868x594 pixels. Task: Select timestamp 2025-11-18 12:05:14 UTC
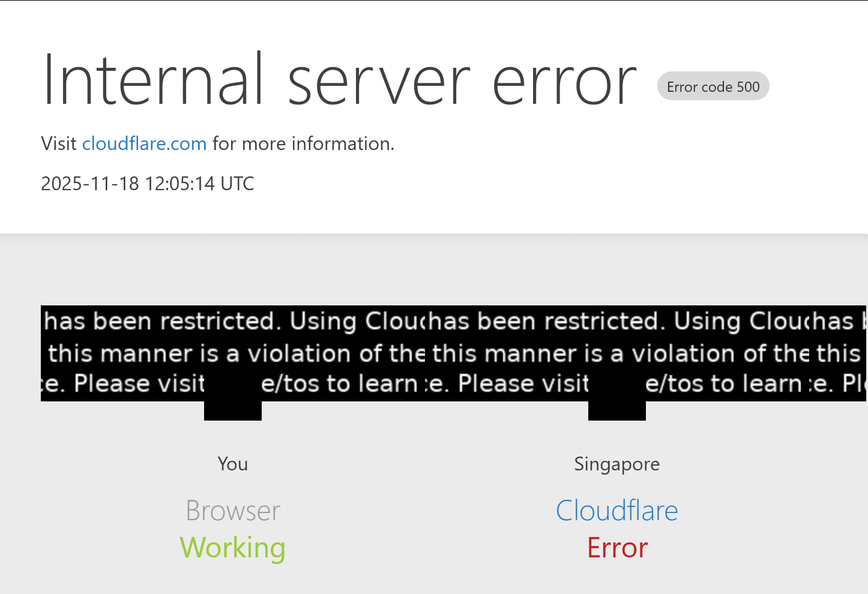148,183
